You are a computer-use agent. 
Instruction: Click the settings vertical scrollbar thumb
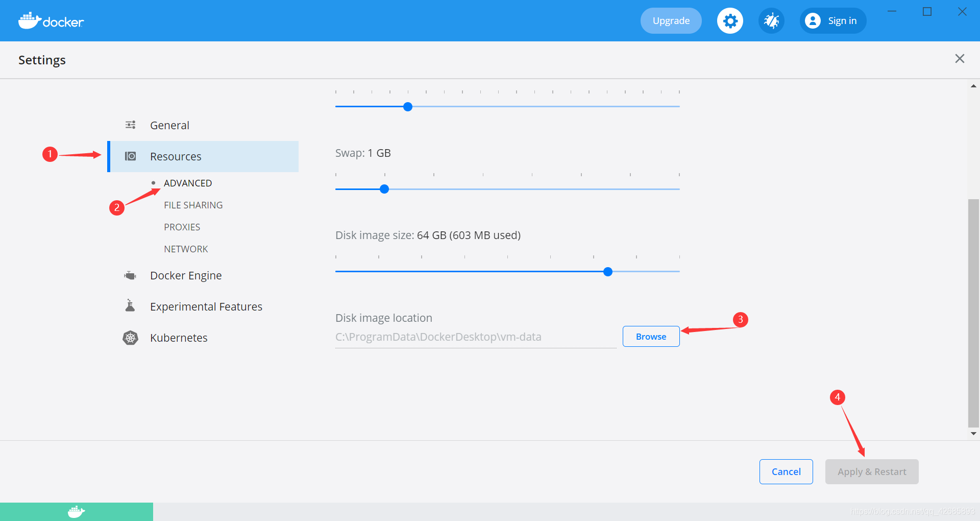click(x=973, y=313)
